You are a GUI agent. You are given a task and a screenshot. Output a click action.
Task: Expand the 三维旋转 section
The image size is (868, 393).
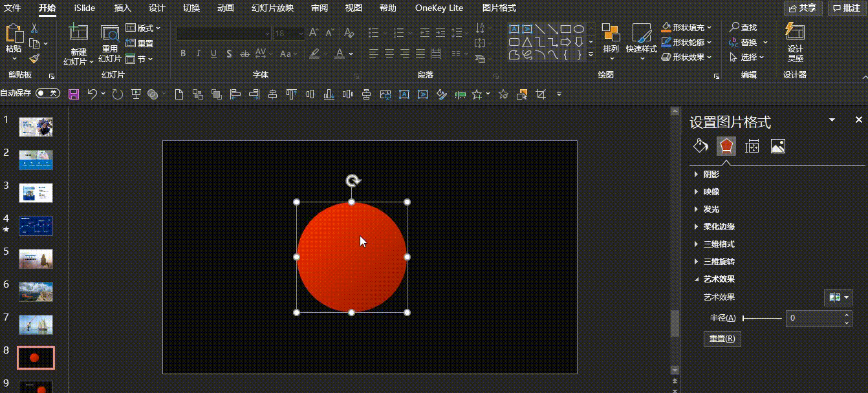pos(719,262)
